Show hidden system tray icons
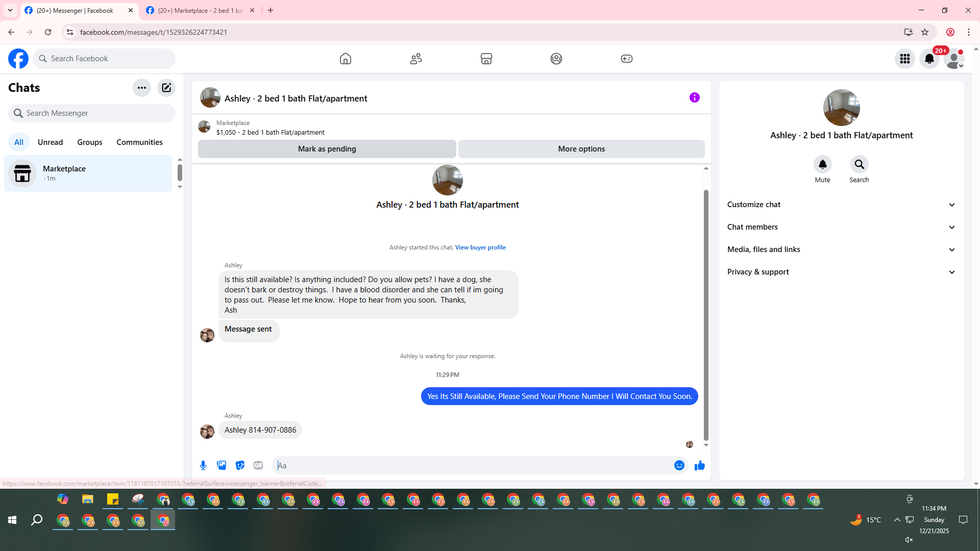The image size is (980, 551). click(897, 520)
